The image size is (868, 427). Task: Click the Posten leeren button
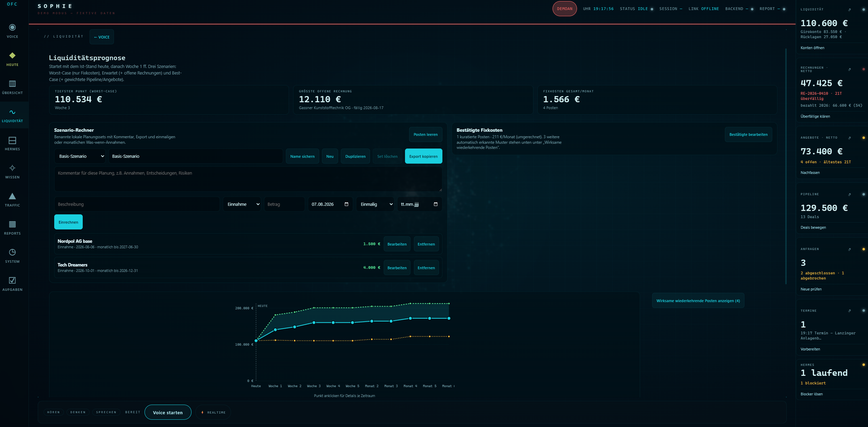tap(426, 135)
